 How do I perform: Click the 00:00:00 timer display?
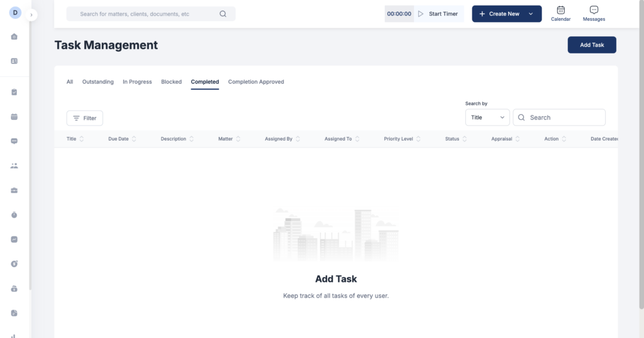coord(399,14)
